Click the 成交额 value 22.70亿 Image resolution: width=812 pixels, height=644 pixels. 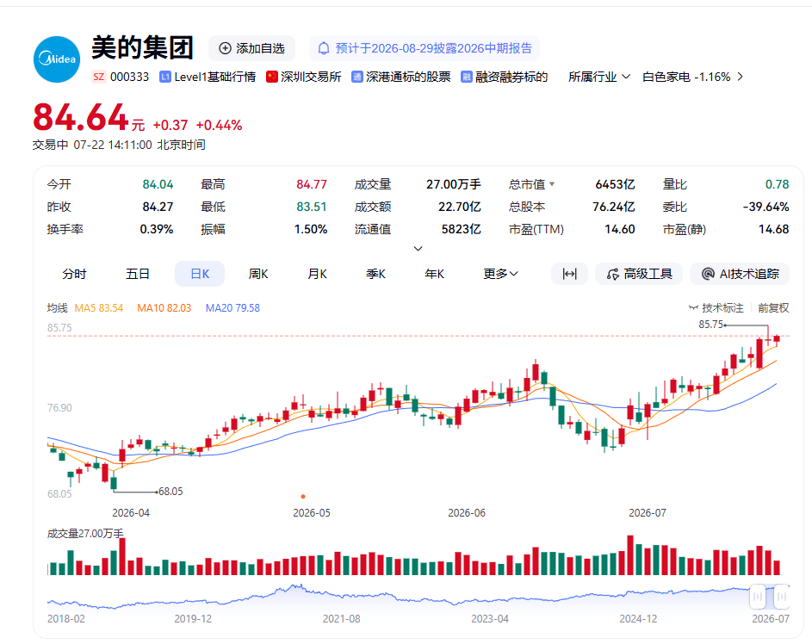[459, 207]
